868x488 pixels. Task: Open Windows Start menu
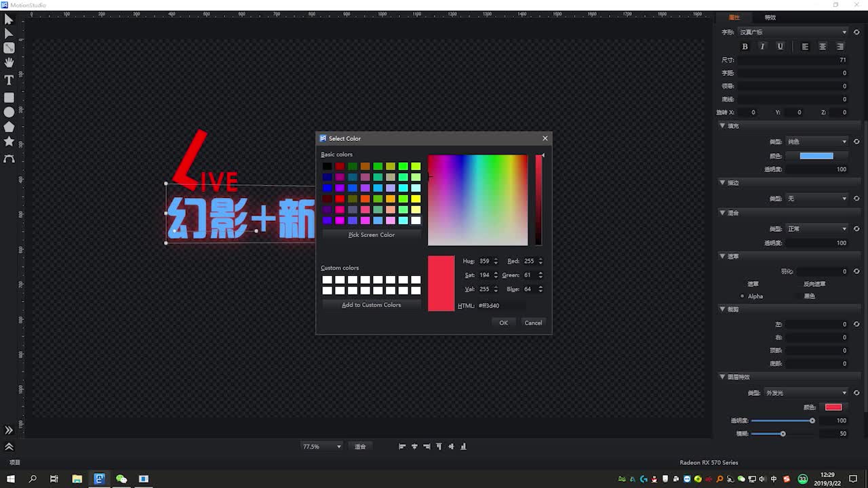(10, 479)
